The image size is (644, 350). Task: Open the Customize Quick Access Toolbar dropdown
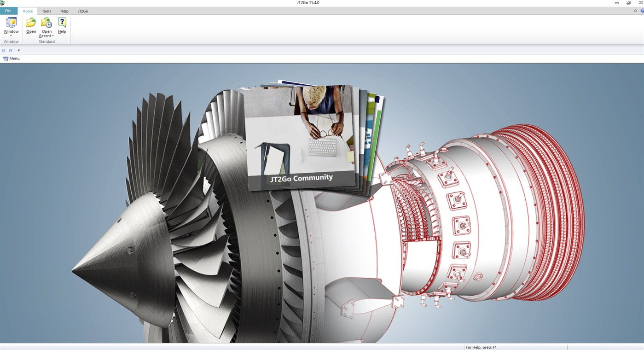(18, 50)
